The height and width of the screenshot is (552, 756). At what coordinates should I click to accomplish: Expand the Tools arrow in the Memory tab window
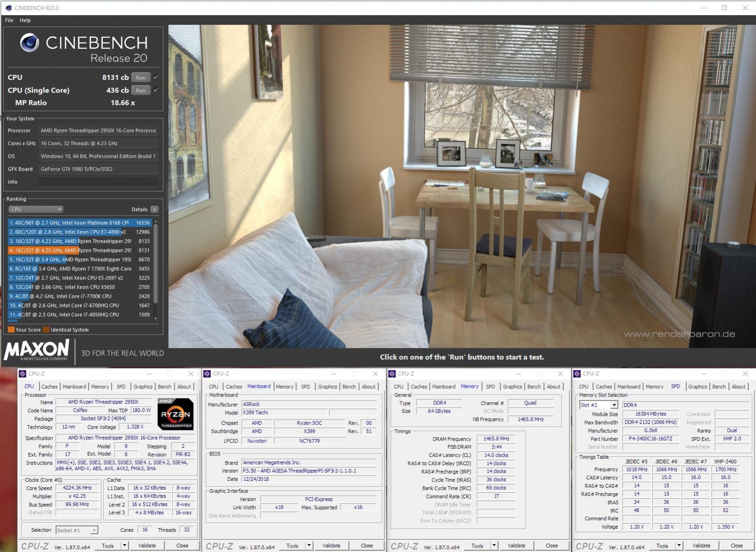point(494,546)
